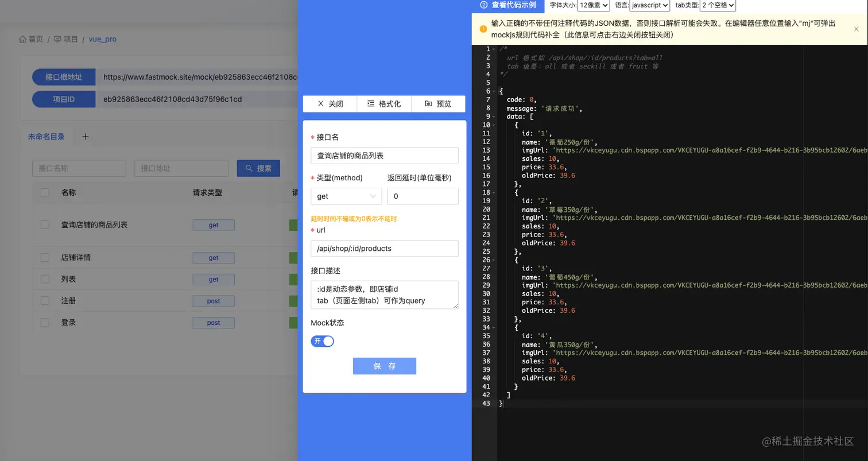Collapse the data array fold at line 9

(494, 117)
